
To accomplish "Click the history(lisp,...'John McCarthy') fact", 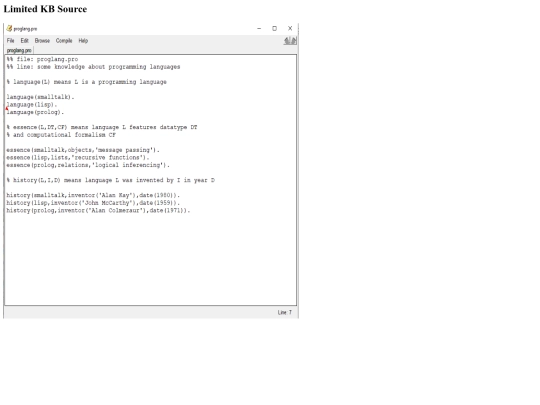I will point(93,203).
